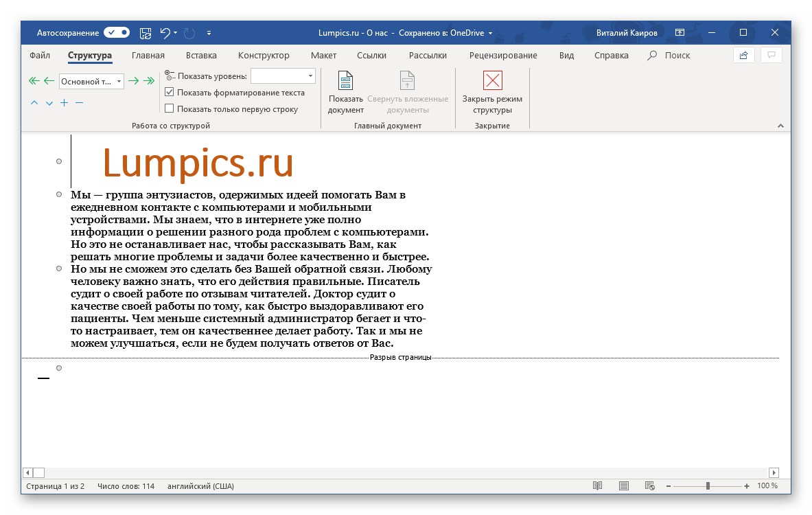
Task: Toggle the Автосохранение switch
Action: 117,32
